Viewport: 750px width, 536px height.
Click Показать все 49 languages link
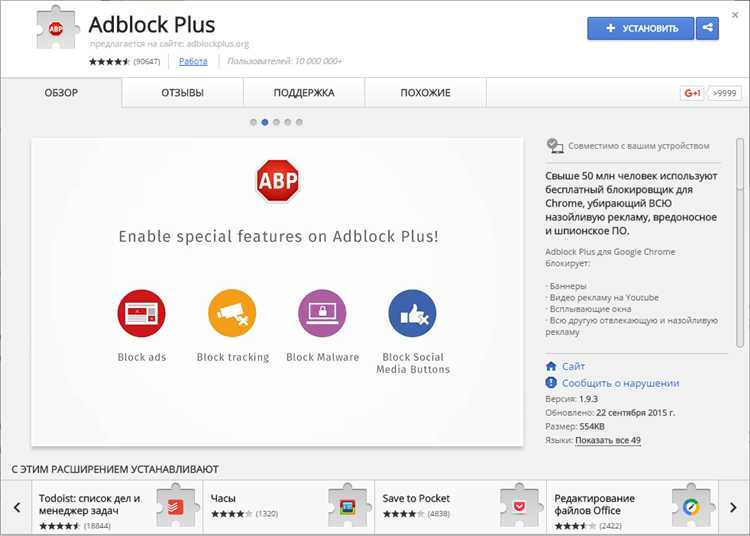[607, 440]
